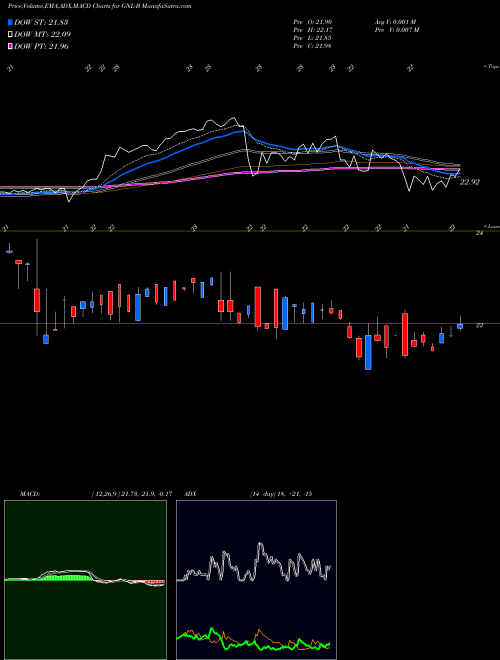Screen dimensions: 500x660
Task: Click the 22.92 price label on EMA chart
Action: pyautogui.click(x=470, y=182)
